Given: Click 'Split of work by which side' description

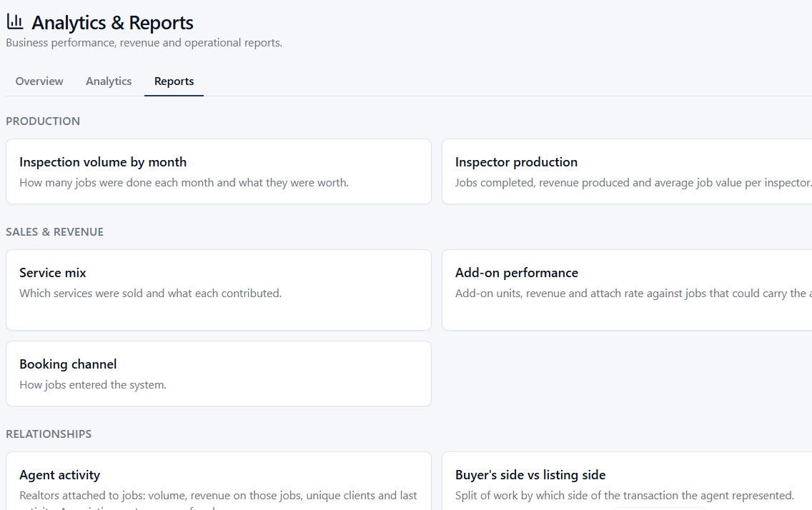Looking at the screenshot, I should pyautogui.click(x=625, y=496).
